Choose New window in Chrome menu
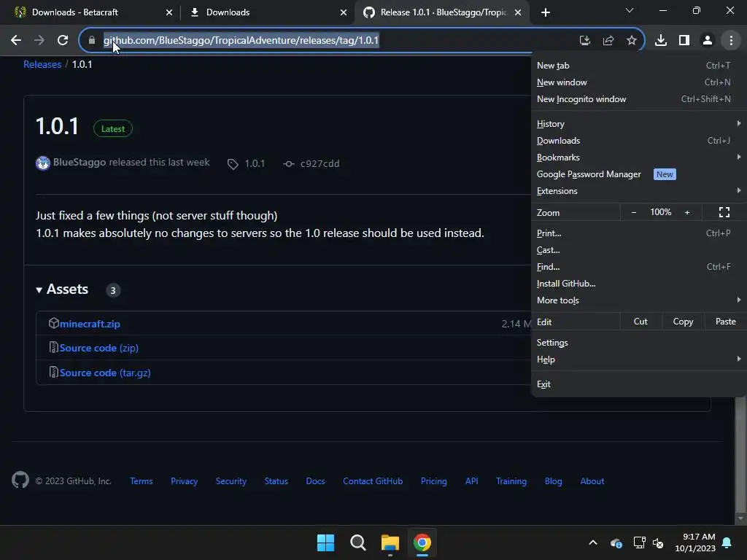The height and width of the screenshot is (560, 747). 638,82
